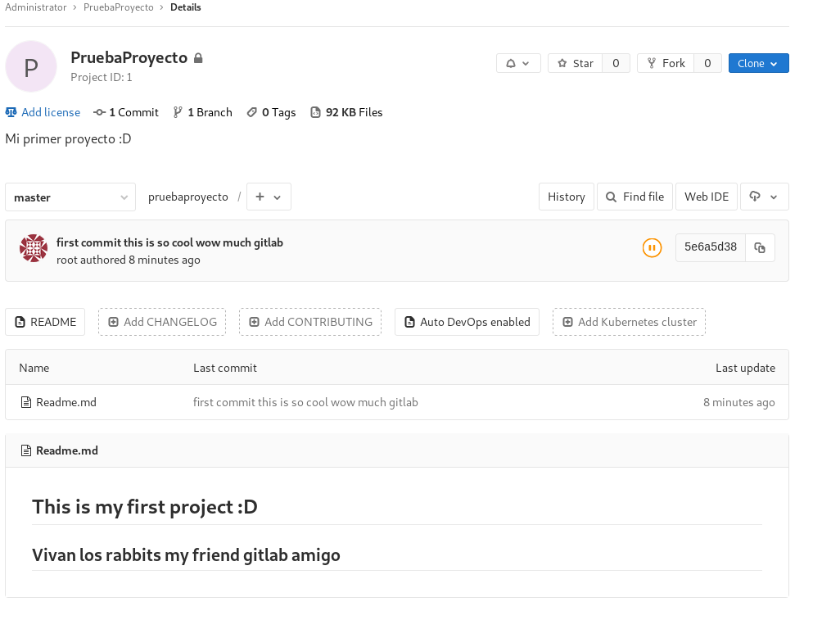Click the paused pipeline status icon

(x=652, y=247)
